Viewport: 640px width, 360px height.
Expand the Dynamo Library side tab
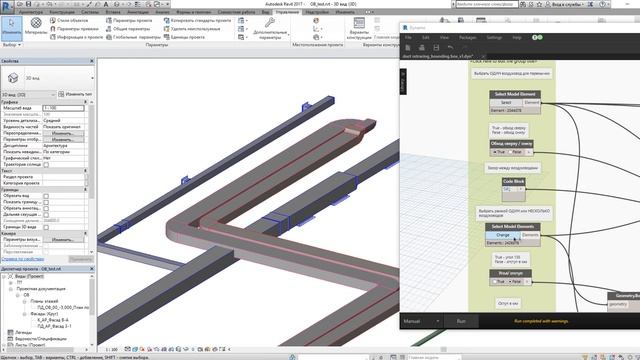(403, 81)
